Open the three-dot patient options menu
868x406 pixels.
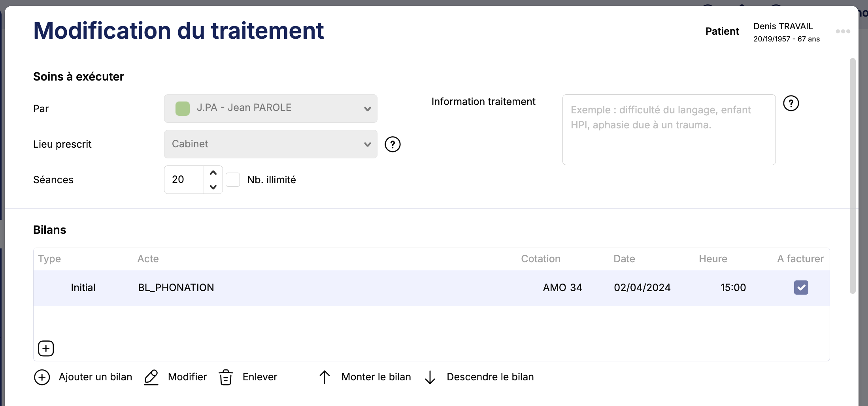[x=843, y=32]
